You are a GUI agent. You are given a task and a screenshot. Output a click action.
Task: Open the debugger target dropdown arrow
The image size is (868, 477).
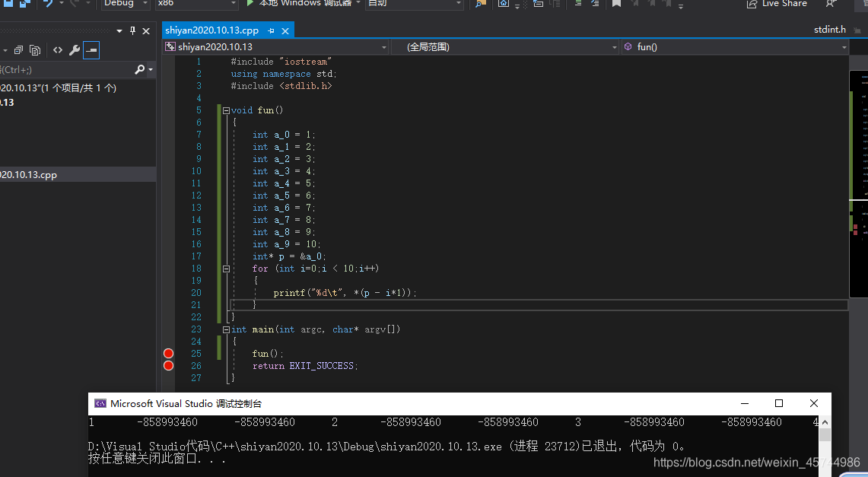(x=358, y=3)
